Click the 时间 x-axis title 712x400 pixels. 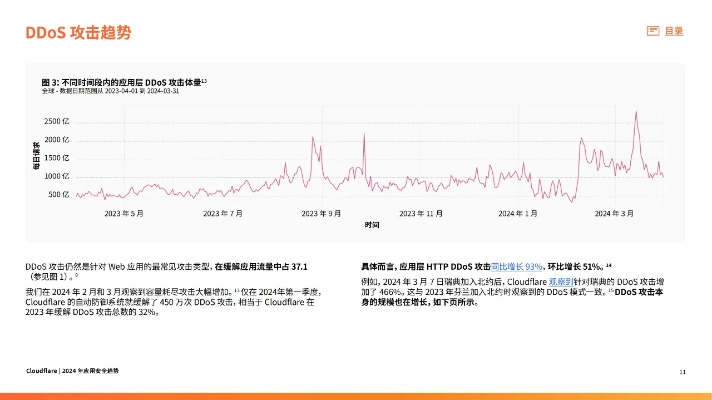click(x=372, y=225)
